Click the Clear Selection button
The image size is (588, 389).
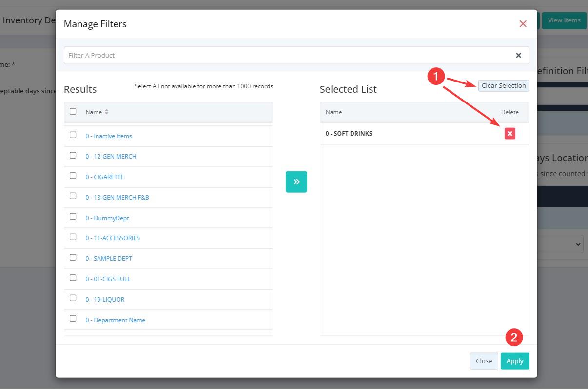click(504, 85)
